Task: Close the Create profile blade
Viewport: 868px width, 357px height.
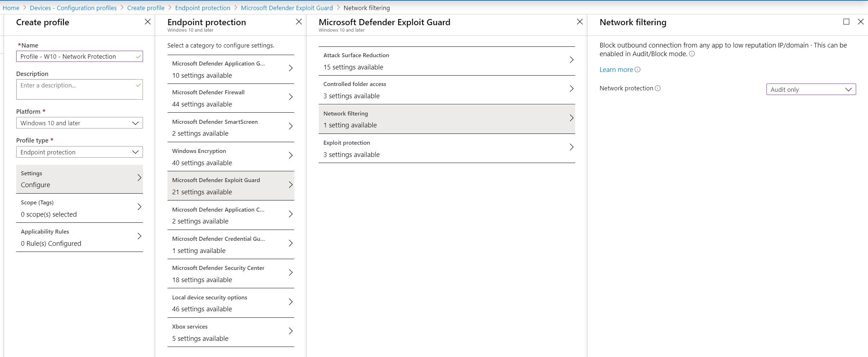Action: 148,22
